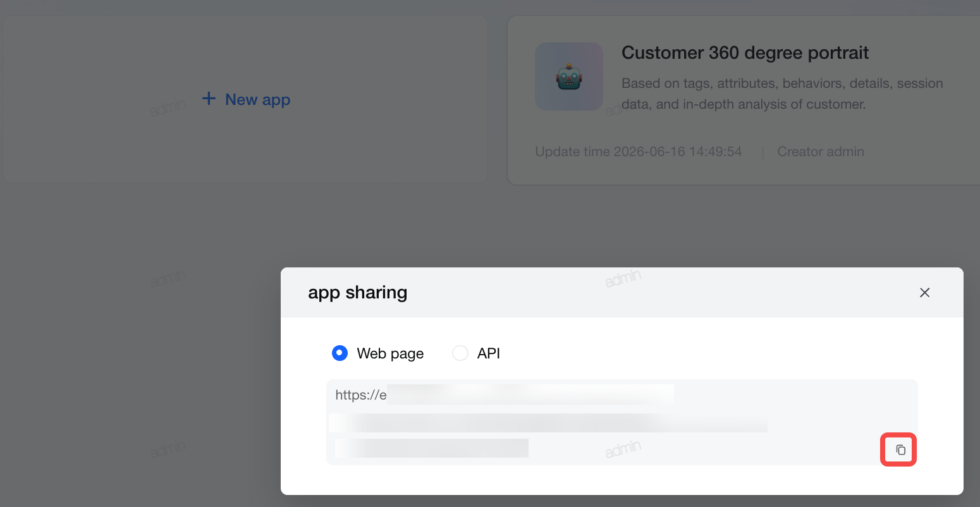Click the 'app sharing' dialog title

point(358,292)
